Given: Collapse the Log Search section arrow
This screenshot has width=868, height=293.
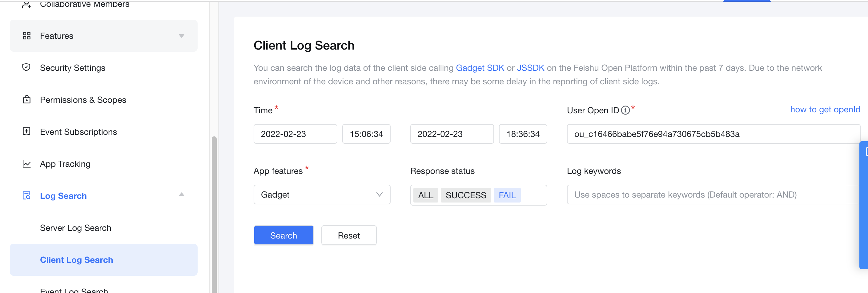Looking at the screenshot, I should [181, 195].
